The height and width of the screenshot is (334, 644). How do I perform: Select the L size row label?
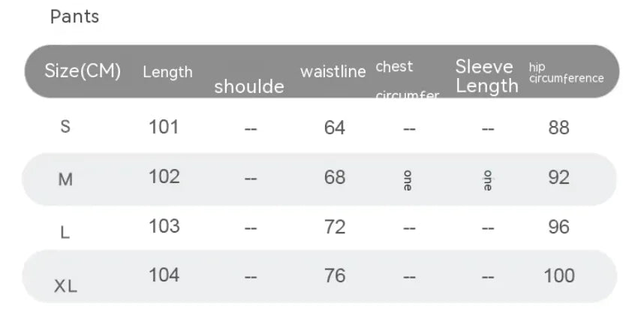click(65, 232)
